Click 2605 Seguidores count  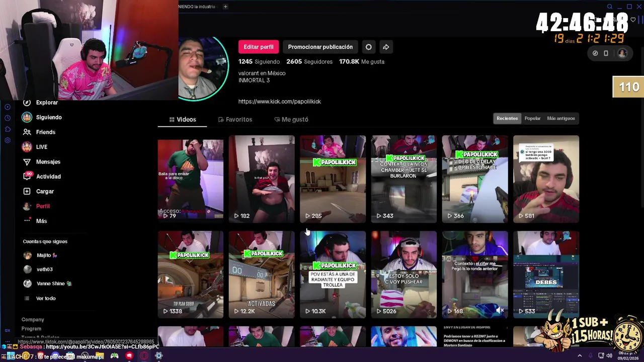[x=309, y=61]
